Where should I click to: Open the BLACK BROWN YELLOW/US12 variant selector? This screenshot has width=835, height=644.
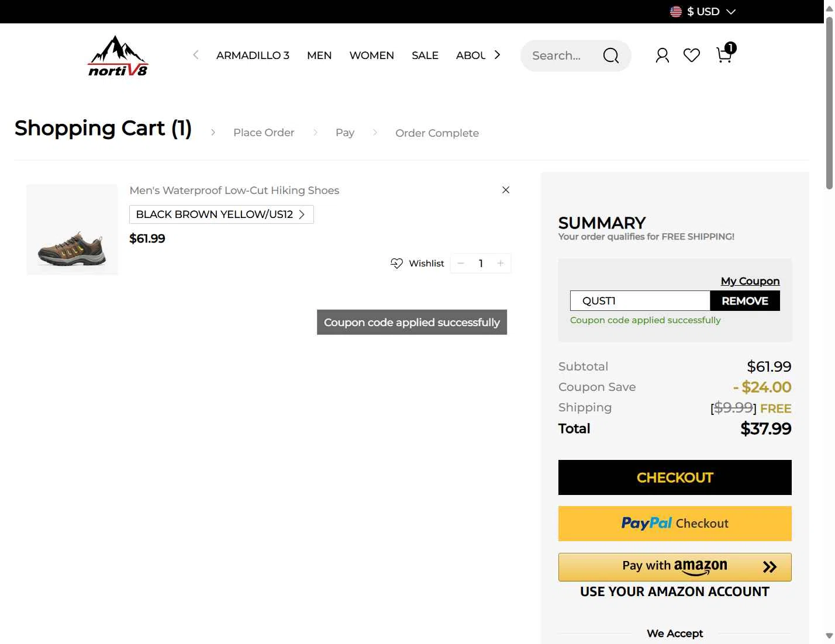[222, 214]
